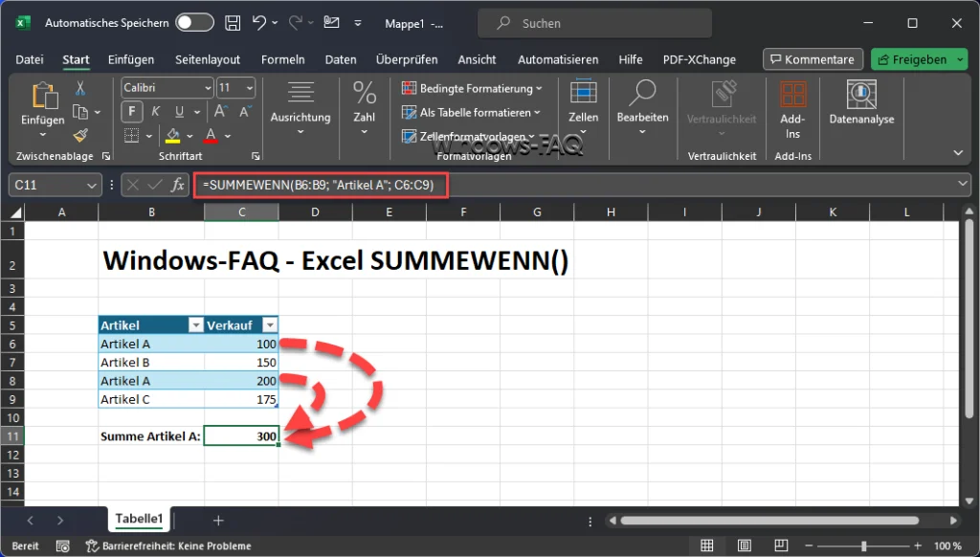The width and height of the screenshot is (980, 557).
Task: Open the Zellen cells group
Action: point(583,107)
